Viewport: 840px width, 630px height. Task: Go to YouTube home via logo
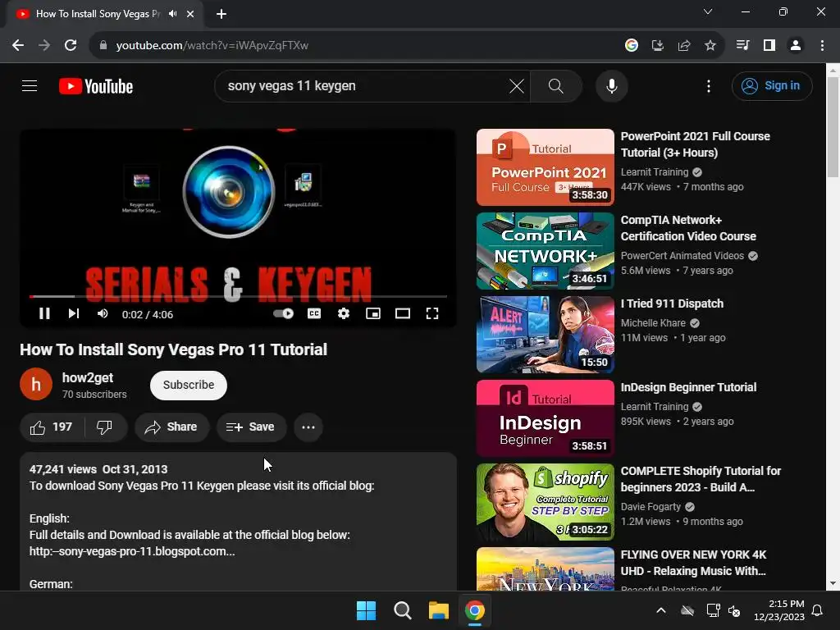96,86
